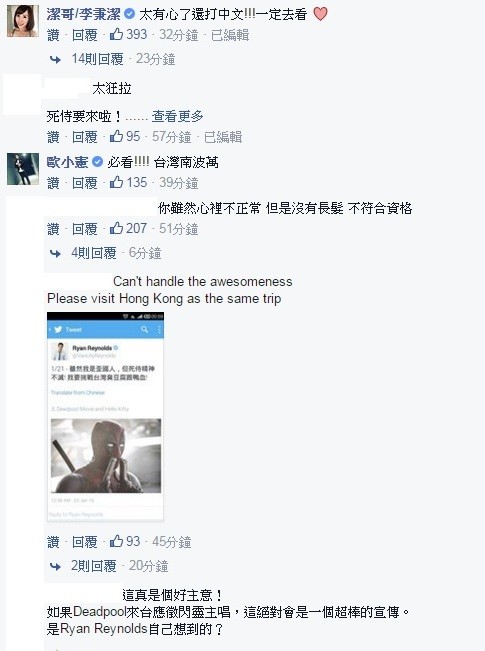Click 已編輯 on the 32分鐘 comment
485x651 pixels.
click(x=230, y=34)
